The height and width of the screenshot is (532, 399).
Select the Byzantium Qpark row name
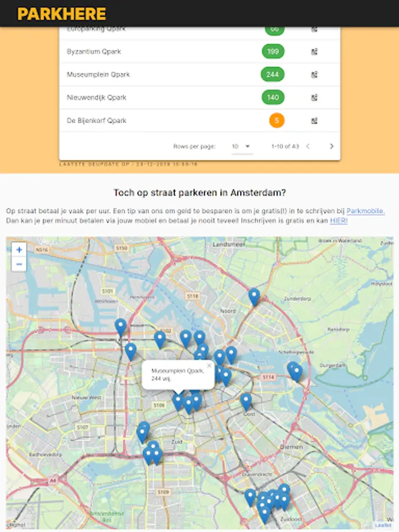pyautogui.click(x=93, y=51)
